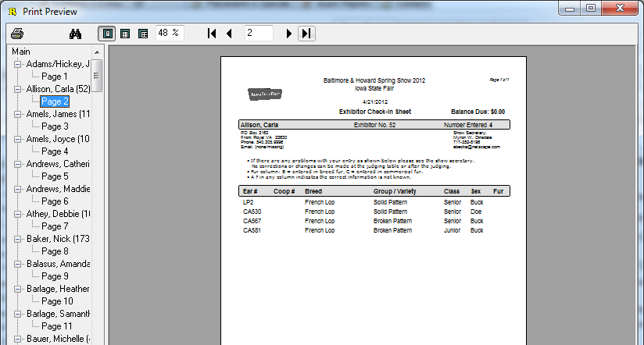Screen dimensions: 644x345
Task: Select Page 9 in the tree
Action: [55, 276]
